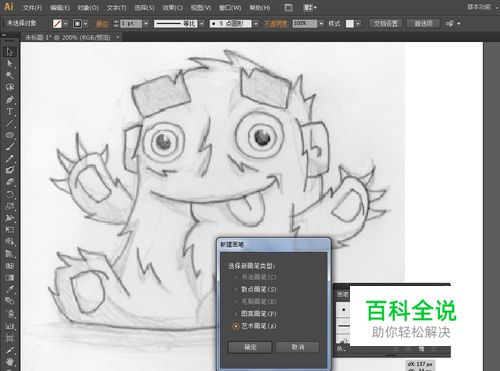The image size is (500, 371).
Task: Select the Blob Brush tool
Action: tap(10, 170)
